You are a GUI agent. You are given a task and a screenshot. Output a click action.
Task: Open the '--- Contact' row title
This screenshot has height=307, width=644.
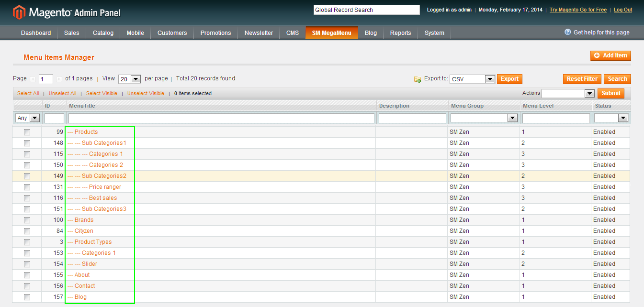[x=81, y=286]
